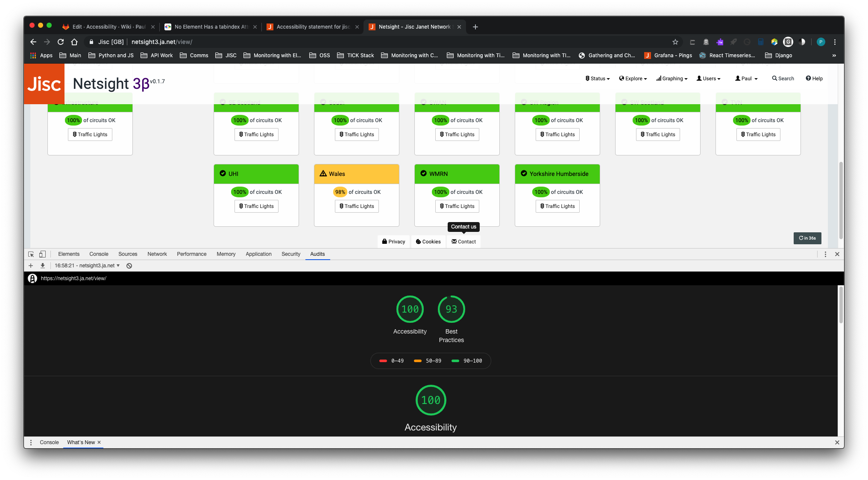This screenshot has width=868, height=480.
Task: Click the inspect element picker icon
Action: pos(31,254)
